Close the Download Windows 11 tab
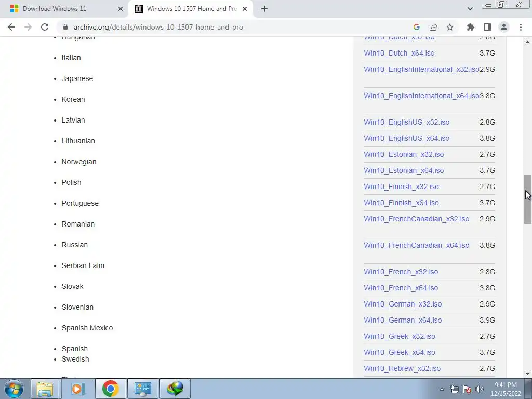This screenshot has height=399, width=532. coord(121,9)
